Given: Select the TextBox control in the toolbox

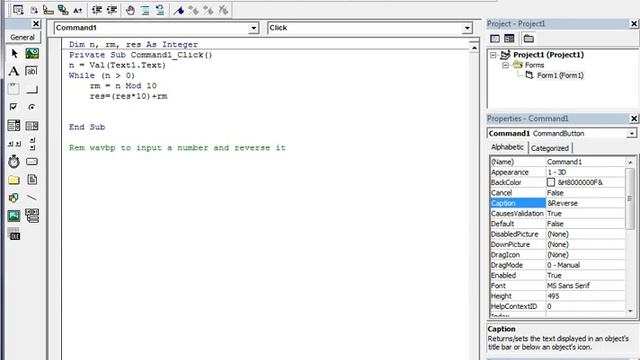Looking at the screenshot, I should coord(31,71).
